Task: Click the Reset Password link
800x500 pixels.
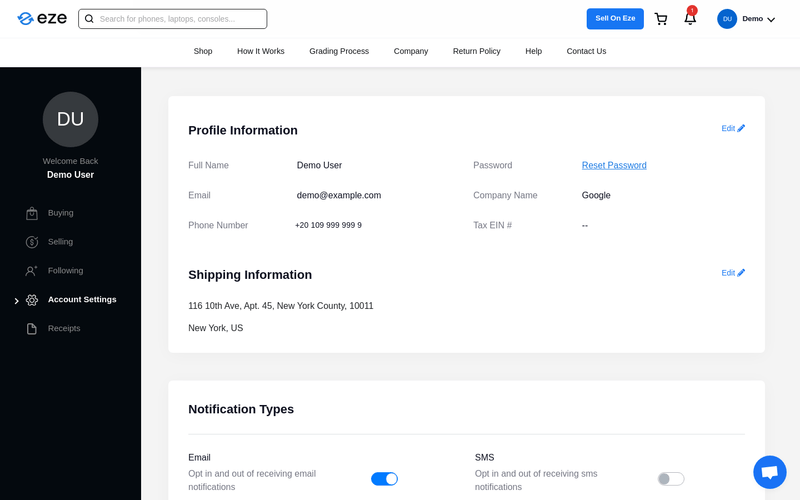Action: click(614, 166)
